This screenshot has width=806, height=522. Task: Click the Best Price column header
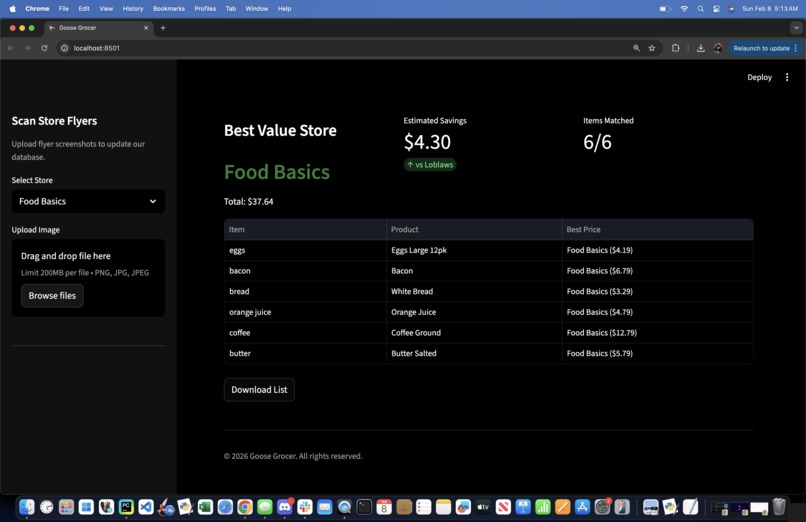pyautogui.click(x=657, y=230)
